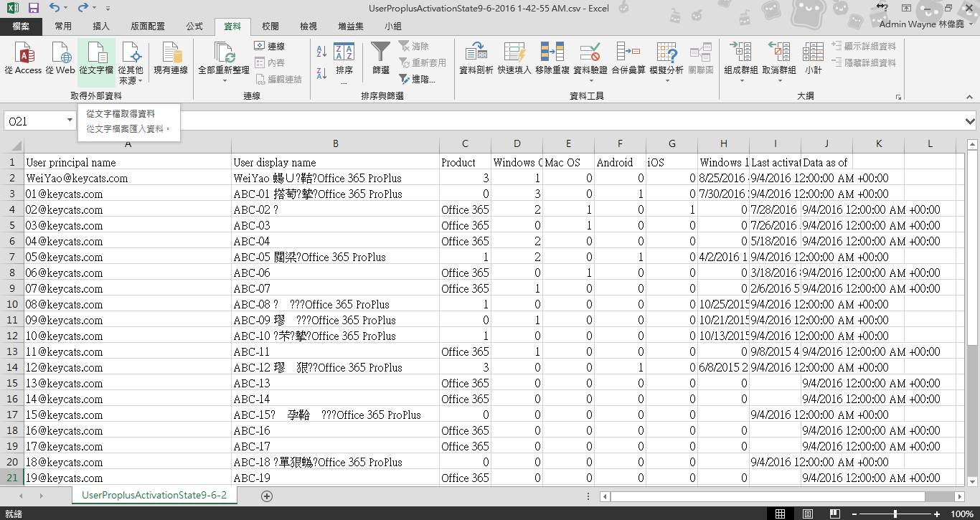This screenshot has height=520, width=980.
Task: Adjust the zoom slider handle
Action: pyautogui.click(x=895, y=514)
